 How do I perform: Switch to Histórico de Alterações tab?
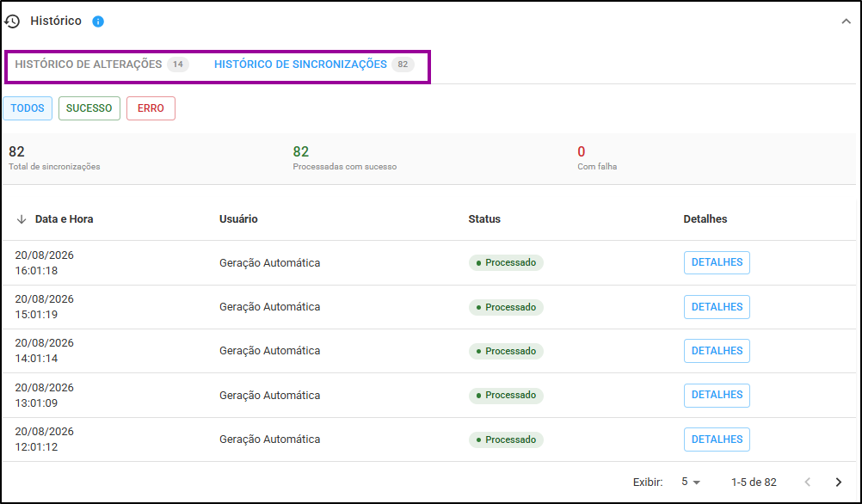coord(102,65)
